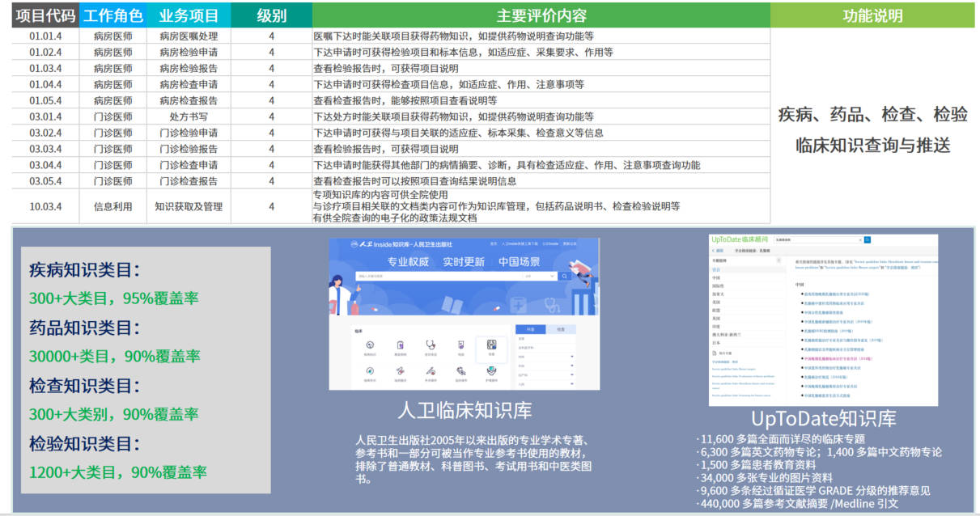Click the 门诊检验报告 cell
980x516 pixels.
coord(189,150)
